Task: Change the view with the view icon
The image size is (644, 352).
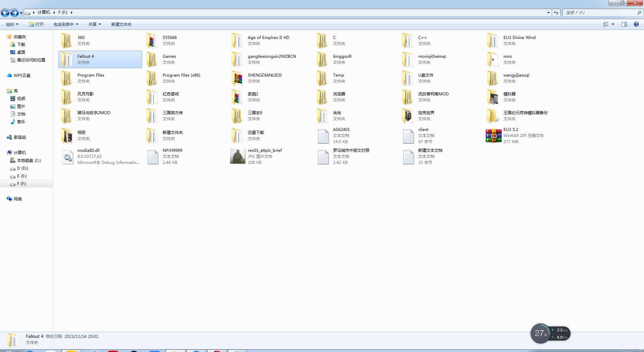Action: pyautogui.click(x=606, y=24)
